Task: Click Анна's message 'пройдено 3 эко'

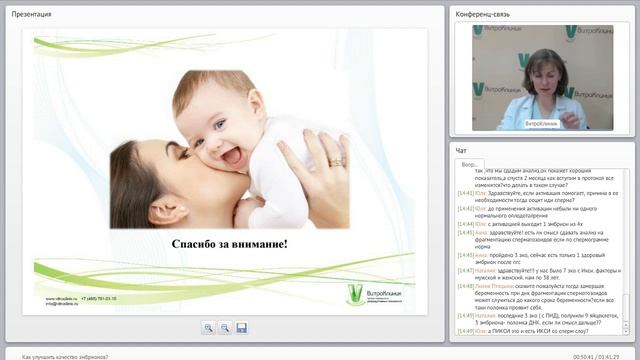Action: [531, 259]
